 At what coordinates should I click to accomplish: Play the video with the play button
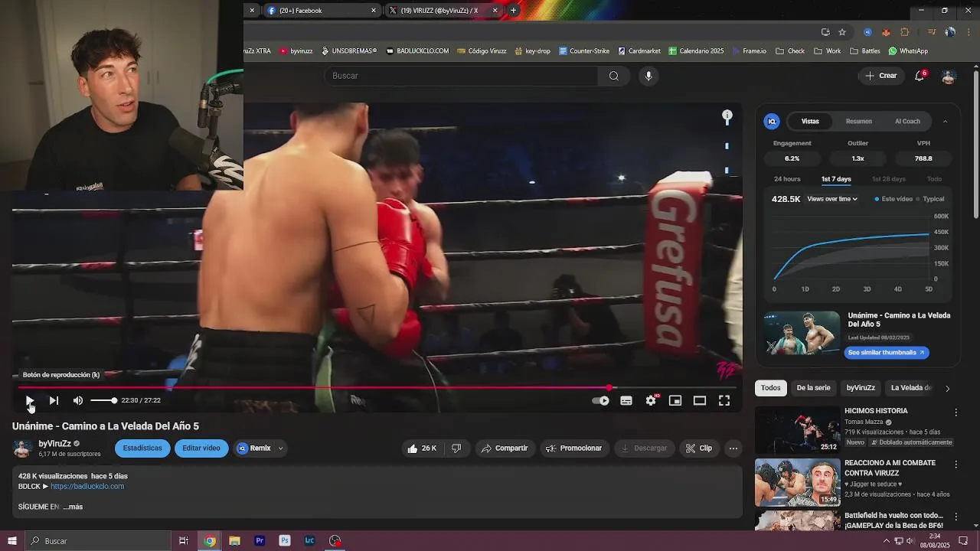click(29, 400)
